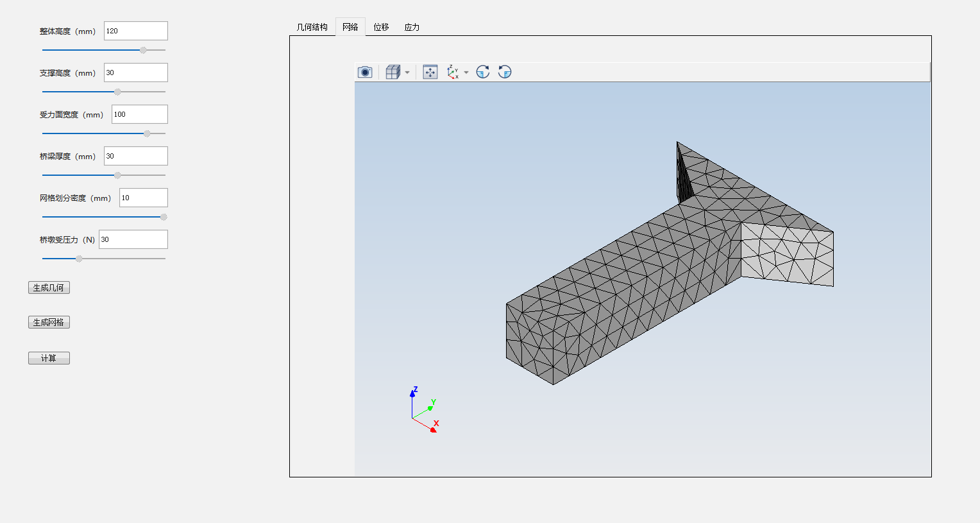Open the 应力 tab
The image size is (980, 523).
412,27
